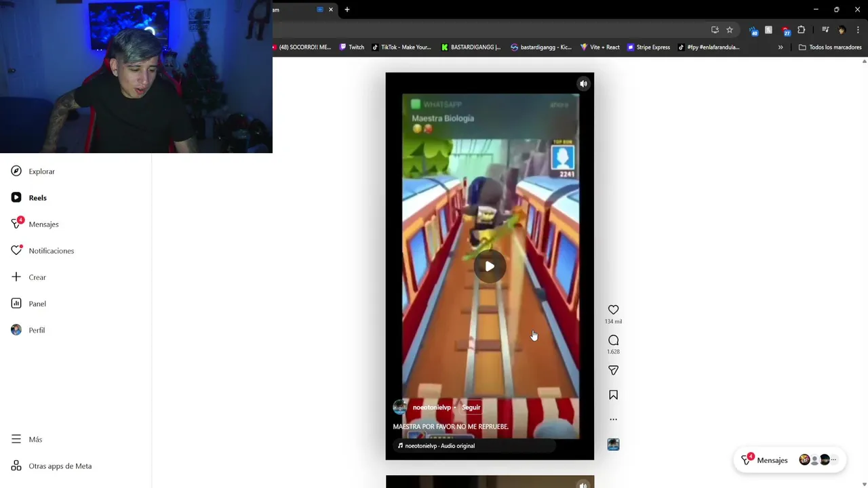Open the media control icon in toolbar
Screen dimensions: 868x488
(x=825, y=30)
